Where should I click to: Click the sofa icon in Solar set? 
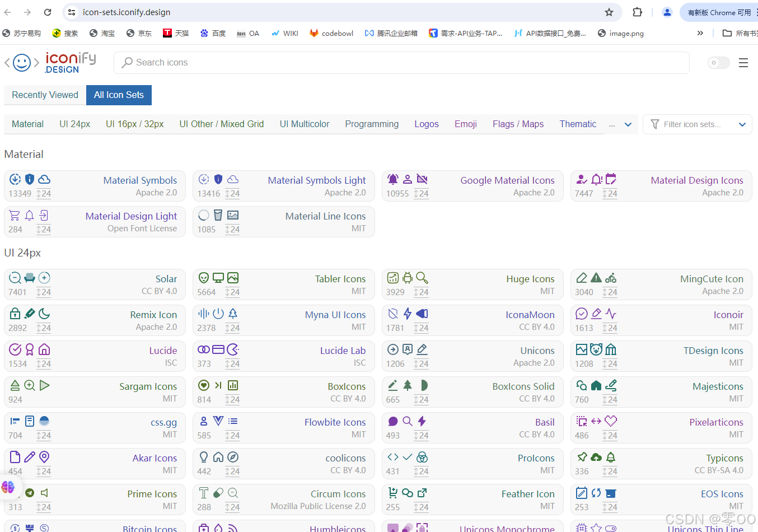[x=30, y=278]
